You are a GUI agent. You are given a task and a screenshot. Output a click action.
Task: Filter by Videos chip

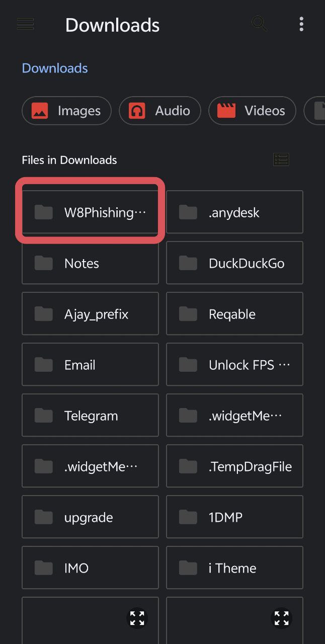(x=252, y=111)
